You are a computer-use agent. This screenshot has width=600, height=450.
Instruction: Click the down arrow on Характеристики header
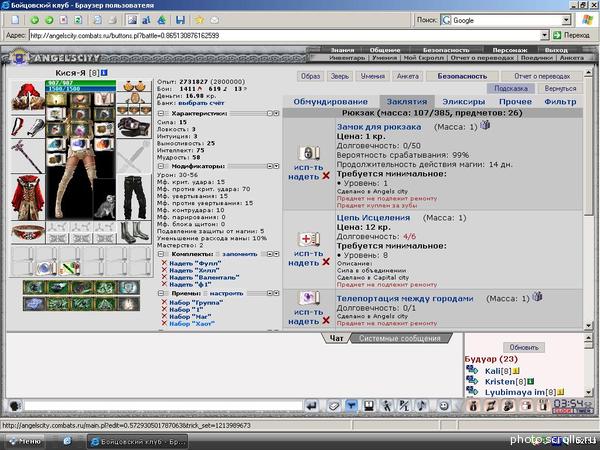click(x=276, y=114)
